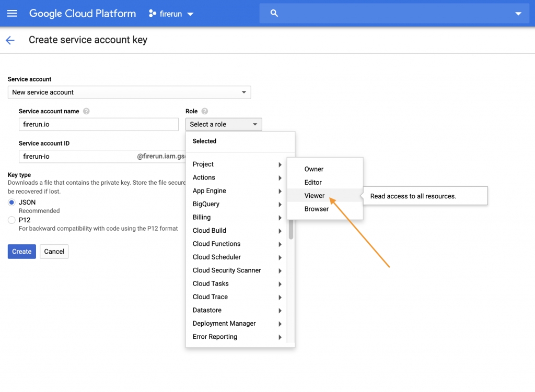Image resolution: width=535 pixels, height=392 pixels.
Task: Click the Cancel button
Action: [x=54, y=252]
